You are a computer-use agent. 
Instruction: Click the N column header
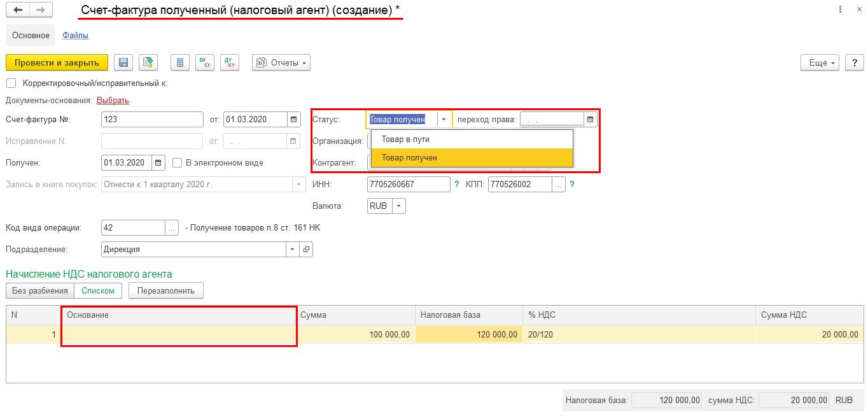pyautogui.click(x=34, y=315)
